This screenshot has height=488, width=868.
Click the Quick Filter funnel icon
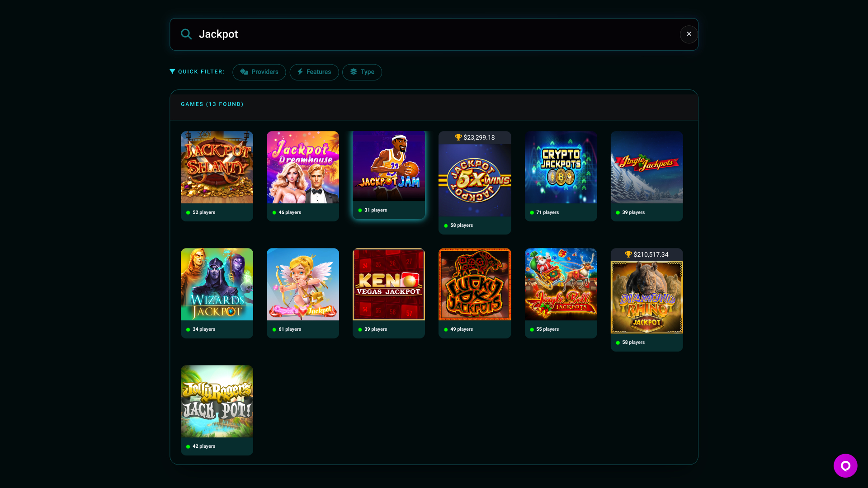click(x=172, y=71)
